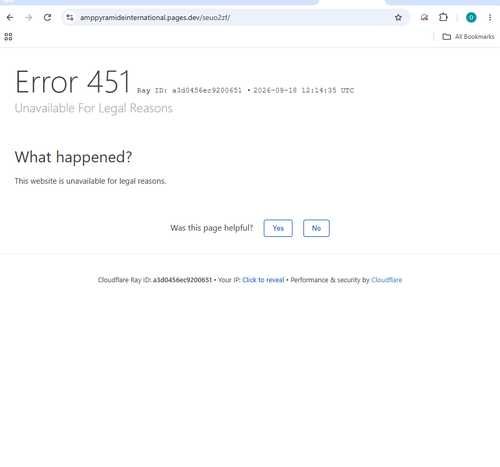Click the media/cast control icon in toolbar
The width and height of the screenshot is (500, 467).
coord(424,17)
